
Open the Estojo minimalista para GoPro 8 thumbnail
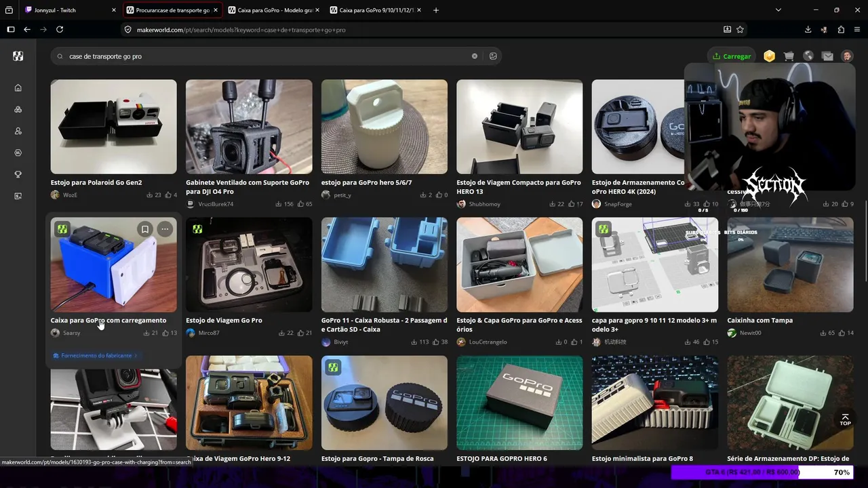[655, 403]
